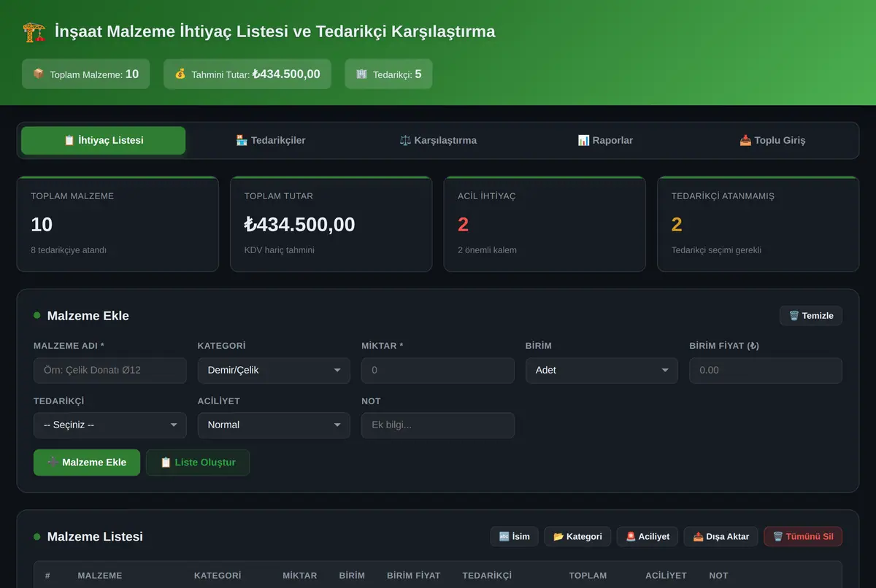The height and width of the screenshot is (588, 876).
Task: Click the money bag icon in Tahmini Tutar badge
Action: point(180,74)
